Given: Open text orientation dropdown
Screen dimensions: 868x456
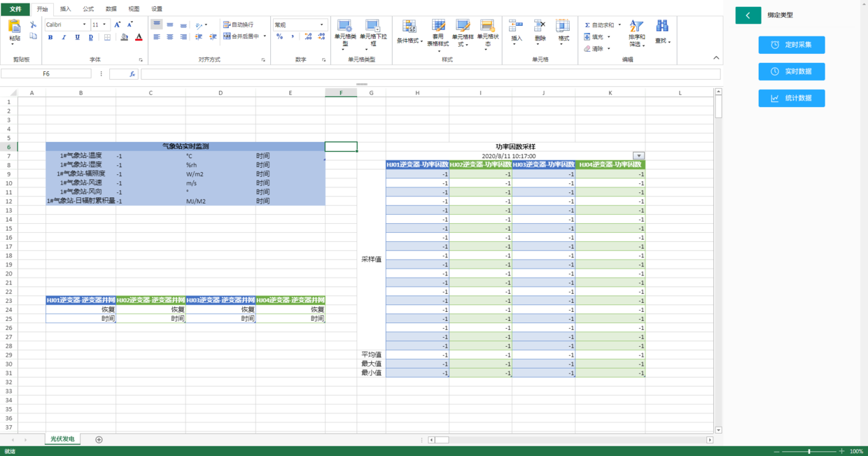Looking at the screenshot, I should coord(202,24).
